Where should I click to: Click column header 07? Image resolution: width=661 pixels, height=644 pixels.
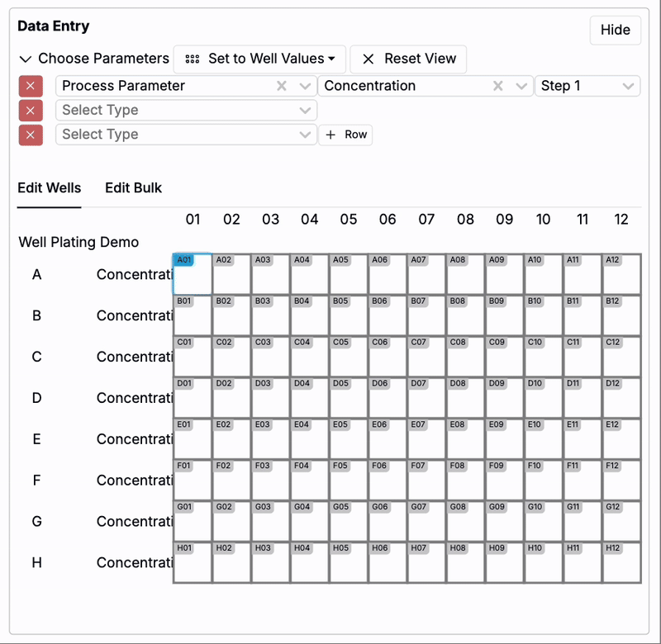coord(426,219)
